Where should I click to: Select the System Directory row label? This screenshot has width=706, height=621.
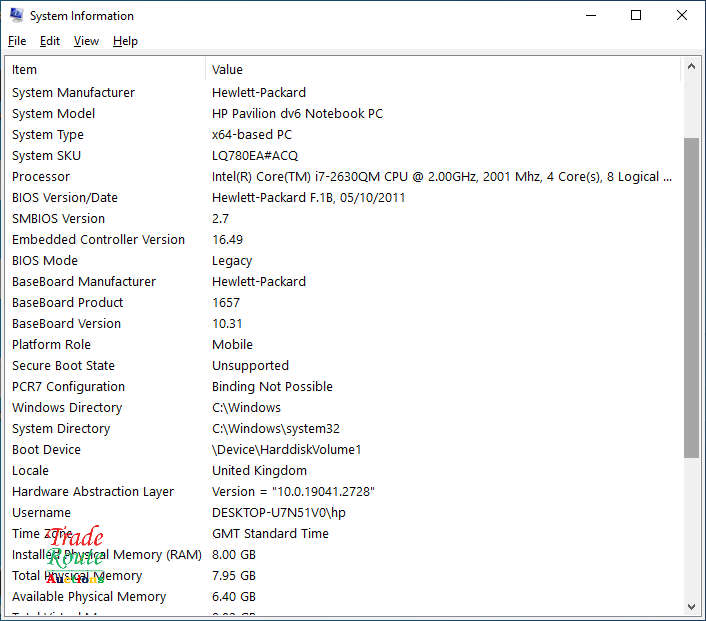[61, 429]
